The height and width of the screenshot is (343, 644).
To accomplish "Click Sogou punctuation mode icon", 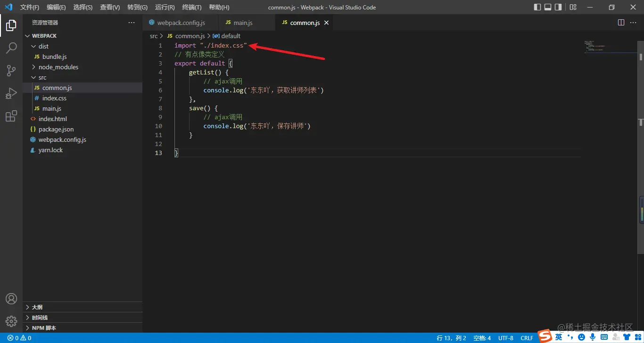I will (570, 337).
